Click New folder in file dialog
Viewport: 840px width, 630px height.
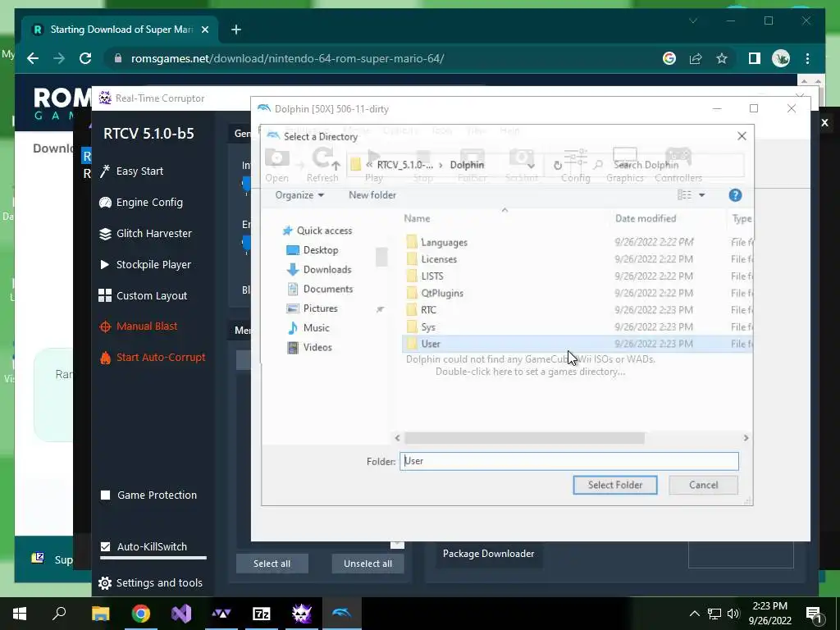coord(372,195)
